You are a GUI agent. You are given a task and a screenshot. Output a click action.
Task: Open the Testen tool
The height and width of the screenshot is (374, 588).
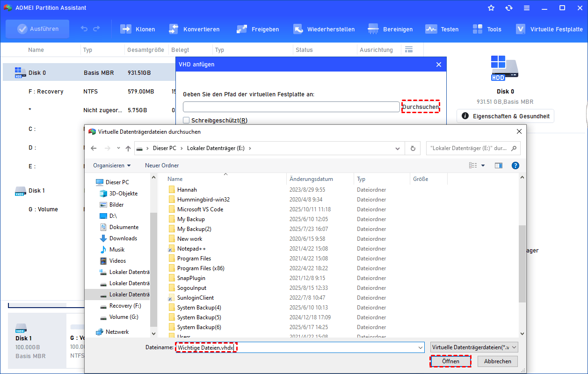pyautogui.click(x=442, y=29)
